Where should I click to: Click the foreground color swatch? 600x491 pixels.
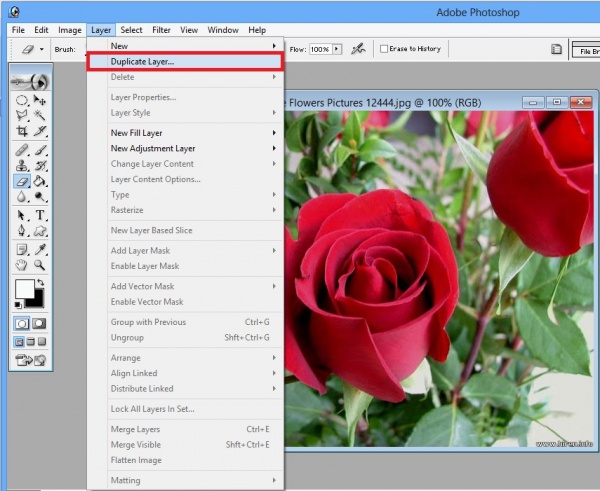22,289
